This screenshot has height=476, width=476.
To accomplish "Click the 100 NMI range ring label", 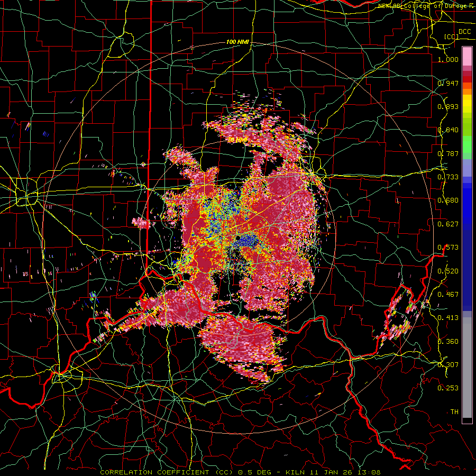I will [237, 42].
